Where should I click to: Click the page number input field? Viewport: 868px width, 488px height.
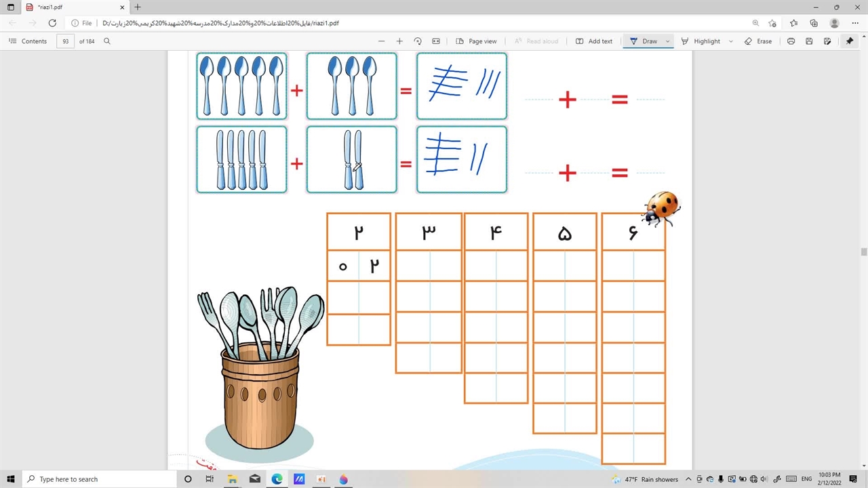pos(66,41)
